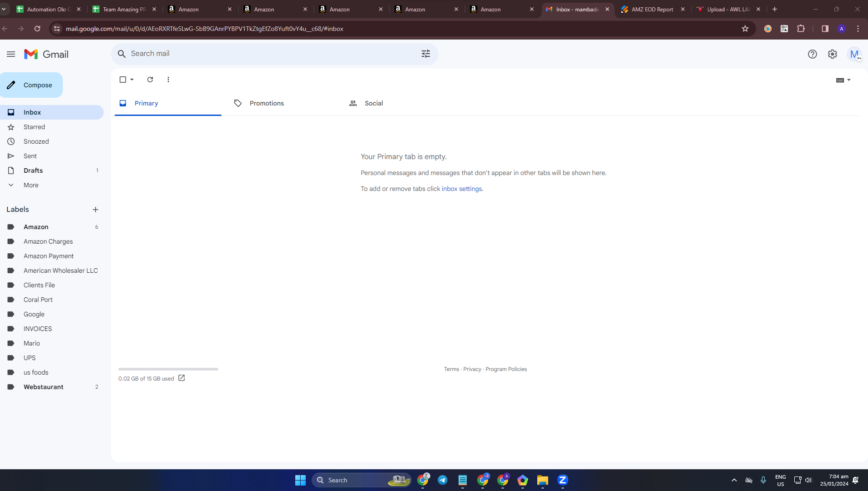
Task: Open the Chrome tab search dropdown
Action: [4, 9]
